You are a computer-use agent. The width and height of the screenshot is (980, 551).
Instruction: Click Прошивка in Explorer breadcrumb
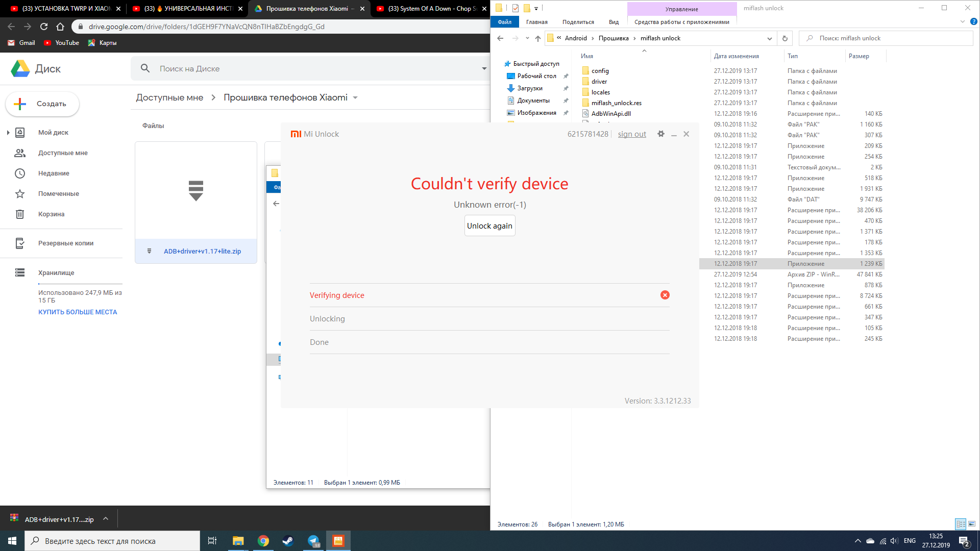[x=614, y=38]
